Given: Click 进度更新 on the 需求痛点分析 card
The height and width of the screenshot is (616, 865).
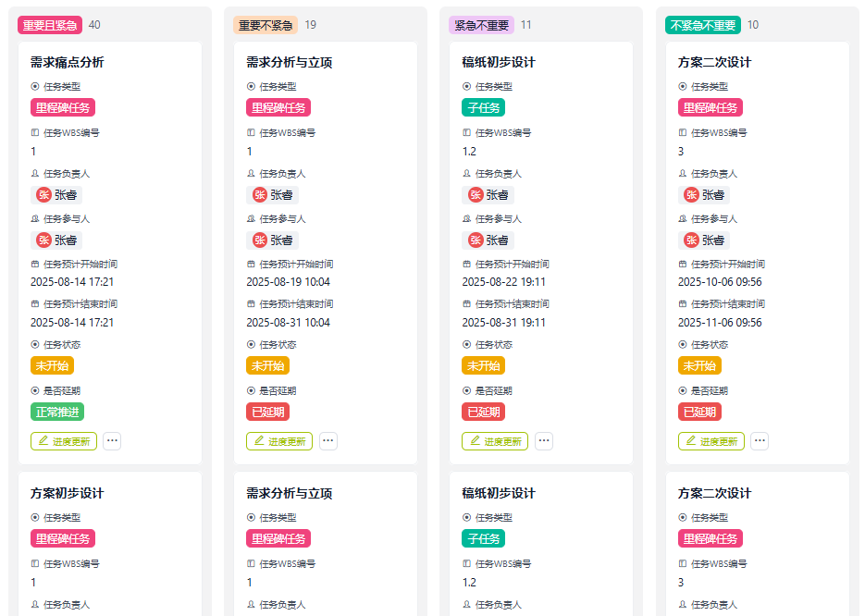Looking at the screenshot, I should (x=63, y=441).
